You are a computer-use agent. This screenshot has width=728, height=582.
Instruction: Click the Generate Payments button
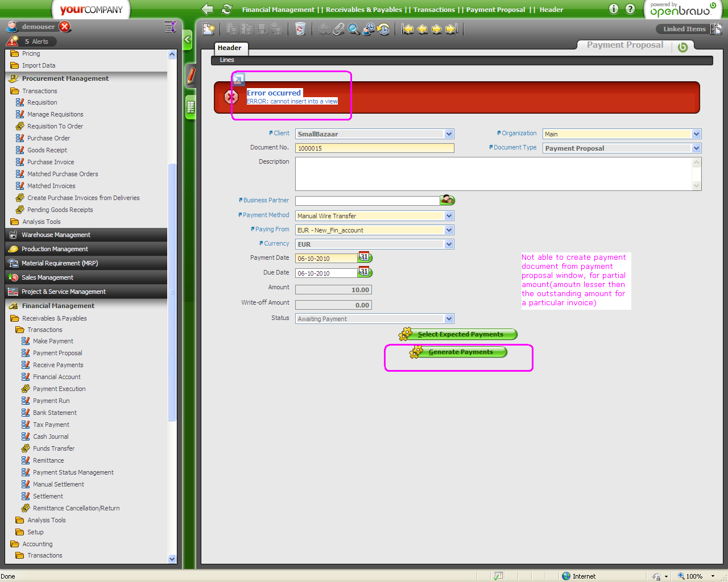pyautogui.click(x=458, y=352)
